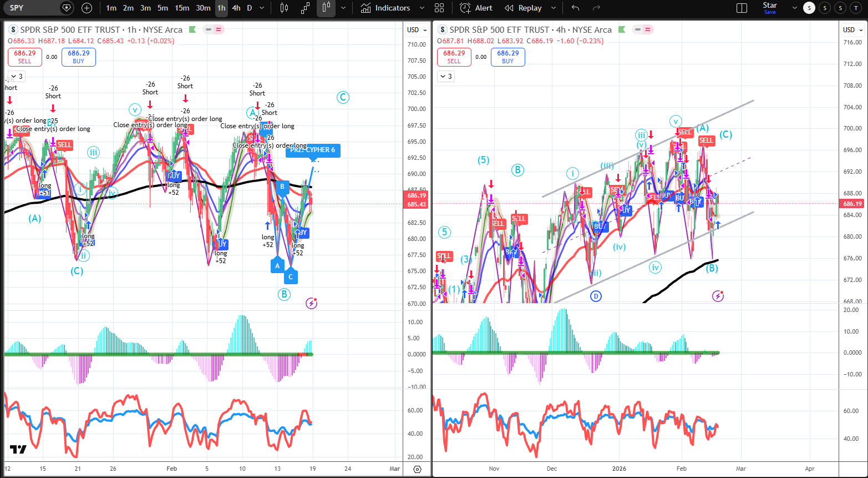Open the Indicators dialog
This screenshot has width=868, height=478.
385,8
